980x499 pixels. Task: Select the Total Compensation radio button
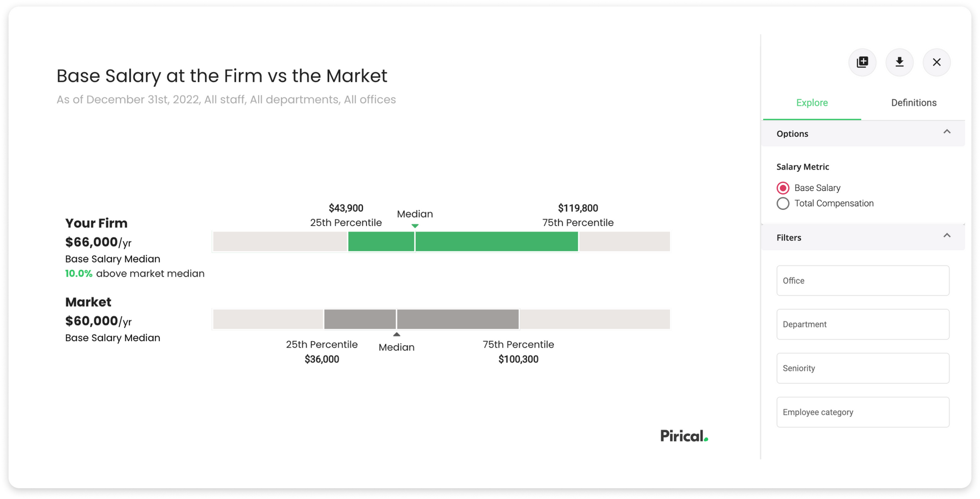(x=783, y=203)
